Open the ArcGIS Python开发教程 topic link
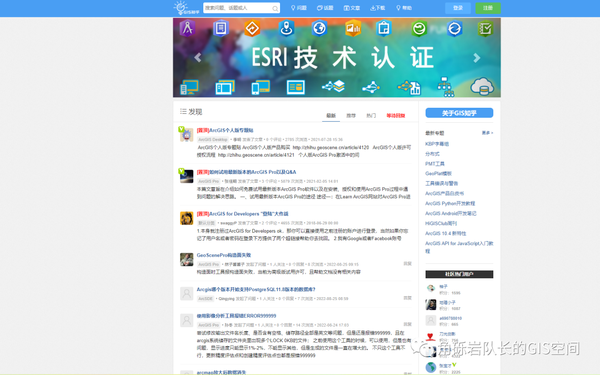Image resolution: width=600 pixels, height=375 pixels. [450, 203]
